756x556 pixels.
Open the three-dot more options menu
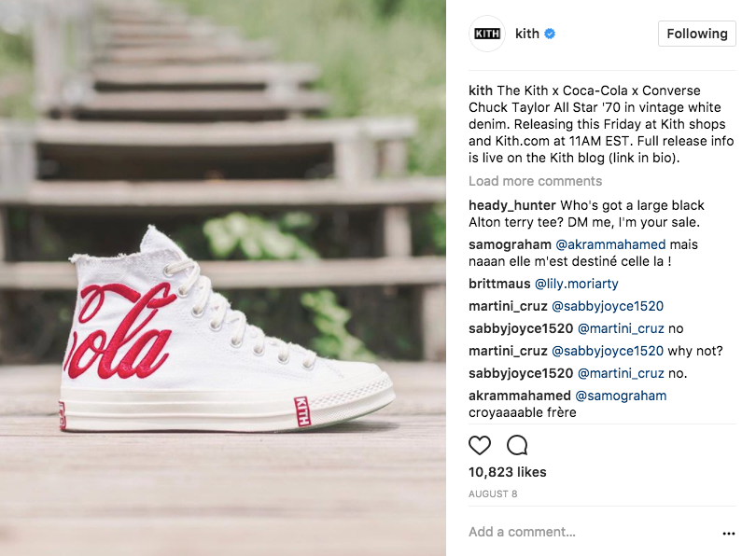[x=729, y=534]
